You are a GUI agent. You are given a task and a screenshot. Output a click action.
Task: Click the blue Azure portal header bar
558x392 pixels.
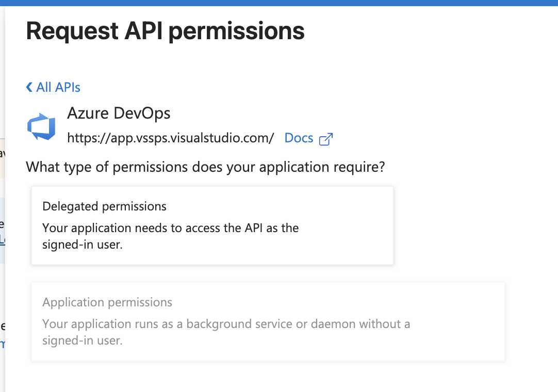tap(279, 2)
